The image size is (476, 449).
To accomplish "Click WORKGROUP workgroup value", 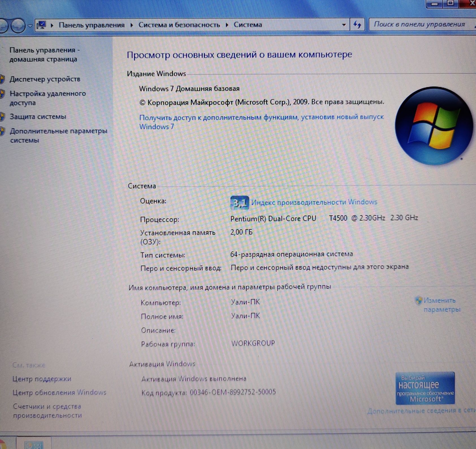I will 253,343.
